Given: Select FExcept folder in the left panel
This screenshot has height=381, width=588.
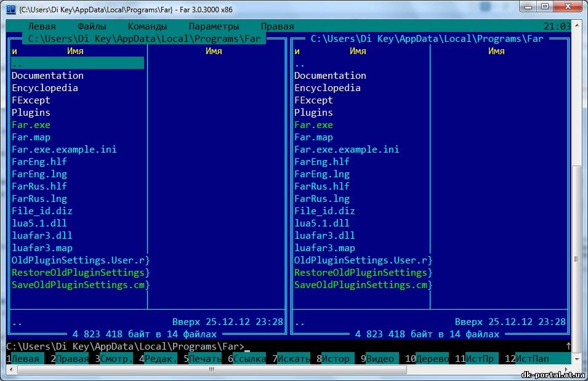Looking at the screenshot, I should tap(31, 100).
